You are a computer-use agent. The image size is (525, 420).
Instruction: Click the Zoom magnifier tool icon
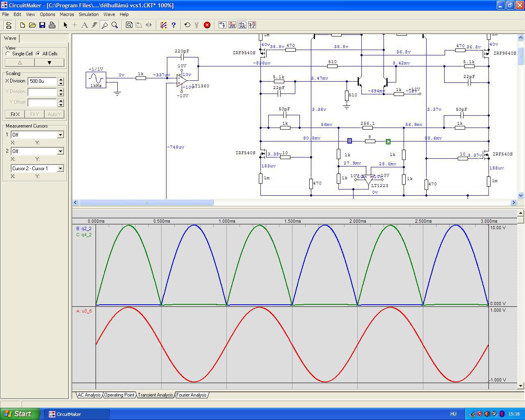(x=115, y=25)
